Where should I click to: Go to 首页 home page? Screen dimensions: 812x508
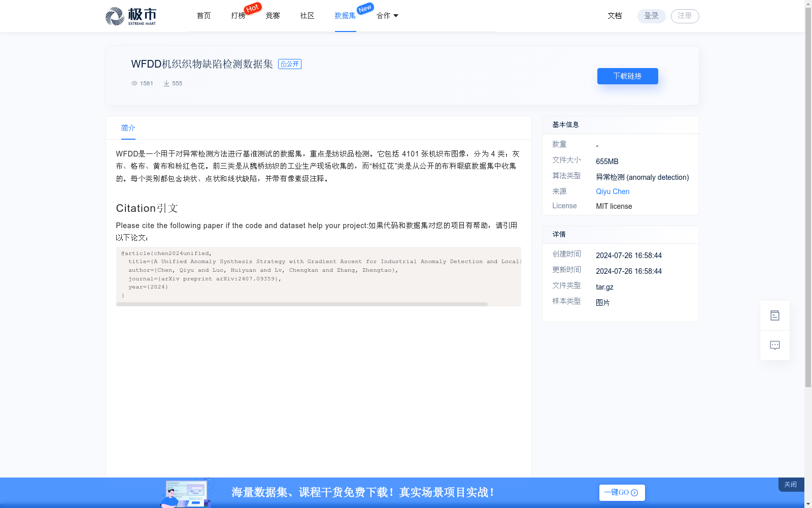(x=204, y=16)
